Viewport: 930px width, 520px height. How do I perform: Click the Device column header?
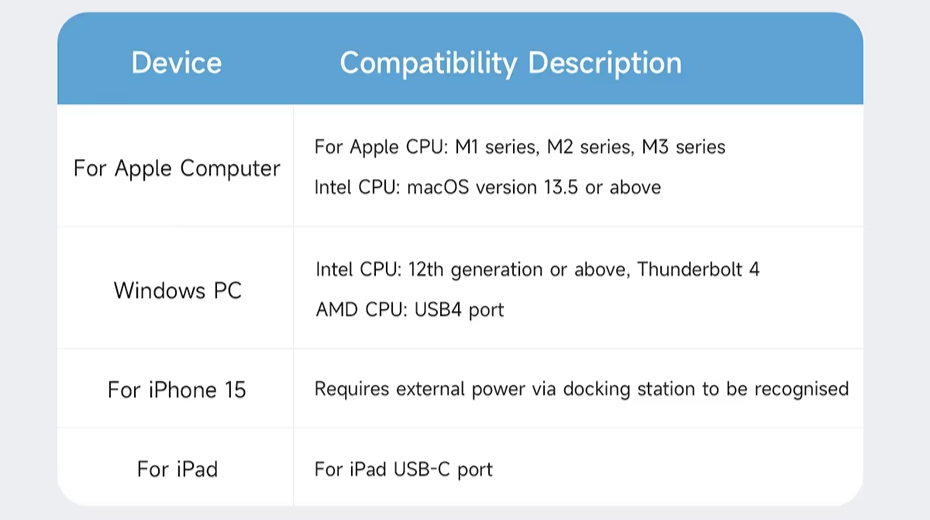tap(176, 63)
